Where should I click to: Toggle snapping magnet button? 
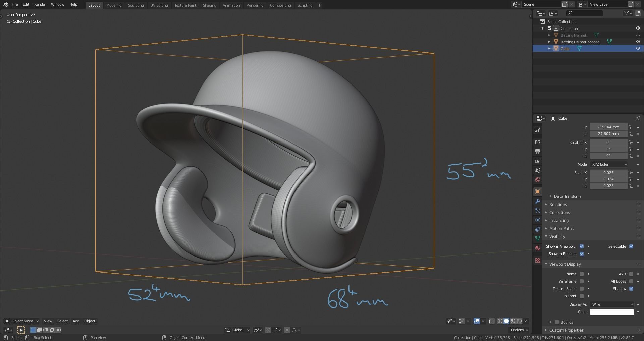coord(268,330)
